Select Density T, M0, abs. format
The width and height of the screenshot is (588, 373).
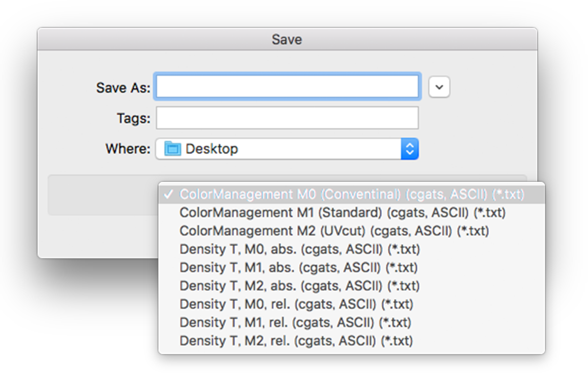tap(300, 249)
